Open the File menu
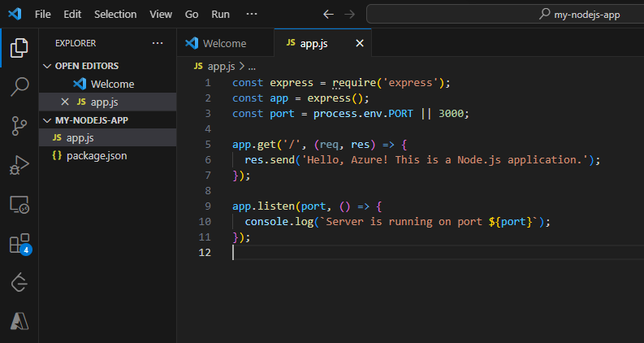The width and height of the screenshot is (644, 343). [43, 15]
